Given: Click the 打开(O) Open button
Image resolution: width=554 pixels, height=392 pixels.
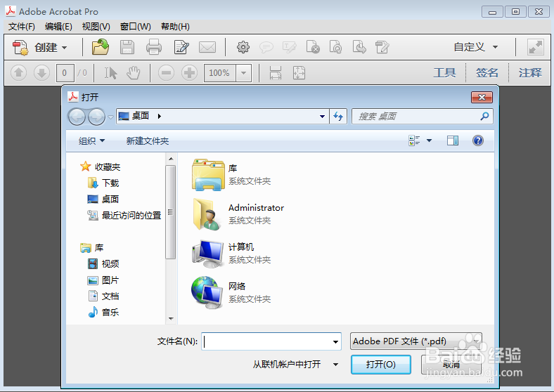Looking at the screenshot, I should coord(381,365).
